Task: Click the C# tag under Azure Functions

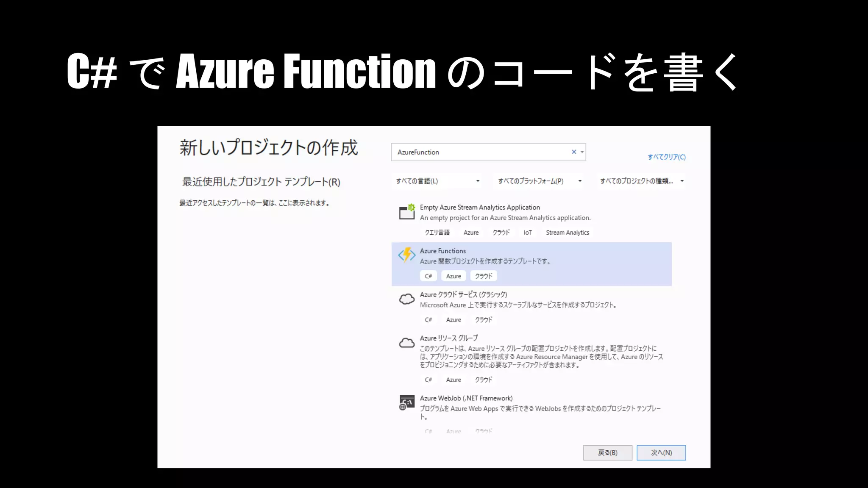Action: (428, 276)
